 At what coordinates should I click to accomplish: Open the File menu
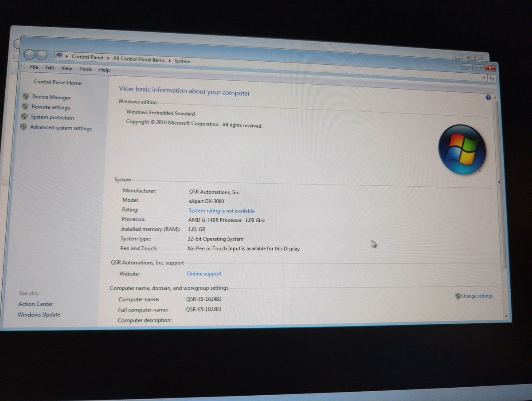[34, 67]
